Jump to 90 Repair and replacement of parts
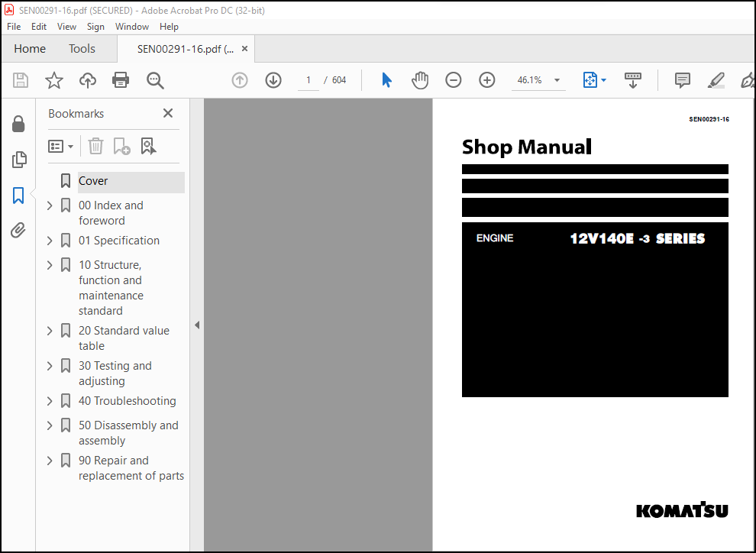The image size is (756, 553). (x=131, y=468)
